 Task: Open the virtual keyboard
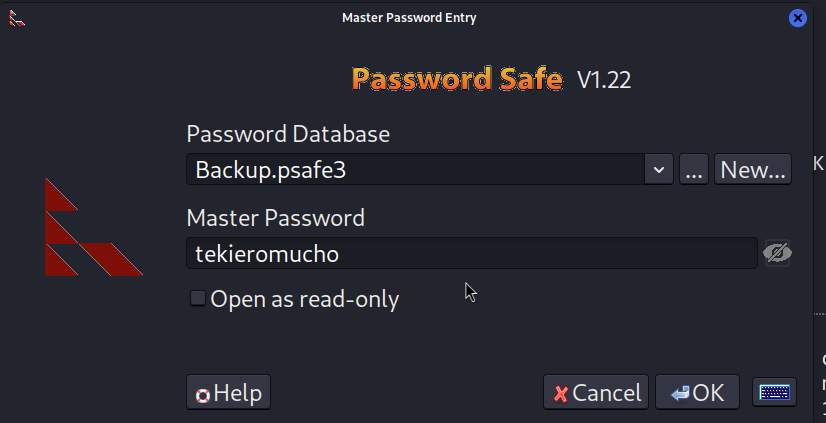tap(776, 393)
